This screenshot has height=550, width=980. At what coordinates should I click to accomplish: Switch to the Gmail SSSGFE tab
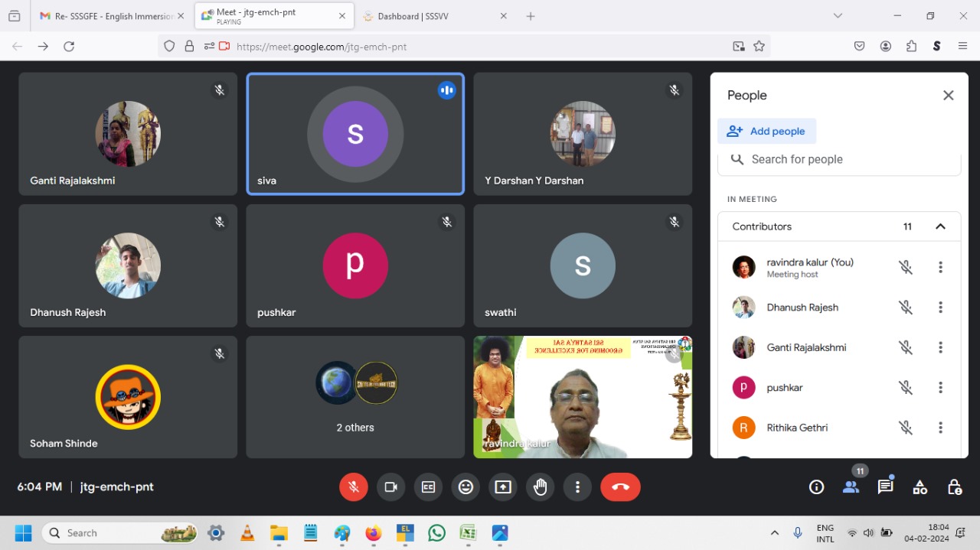(x=111, y=16)
